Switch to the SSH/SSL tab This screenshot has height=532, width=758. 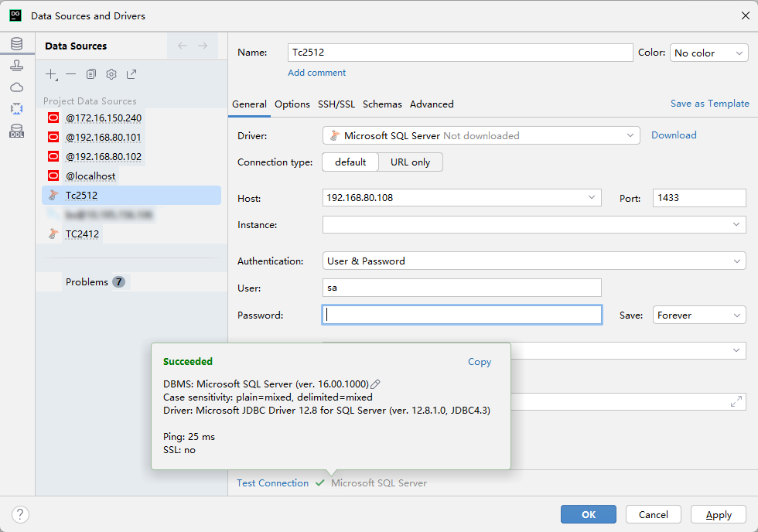(x=336, y=104)
